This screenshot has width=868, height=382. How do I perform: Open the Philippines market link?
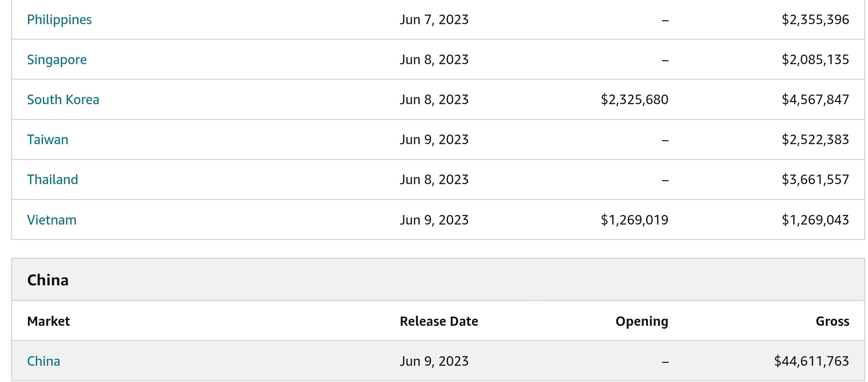59,20
